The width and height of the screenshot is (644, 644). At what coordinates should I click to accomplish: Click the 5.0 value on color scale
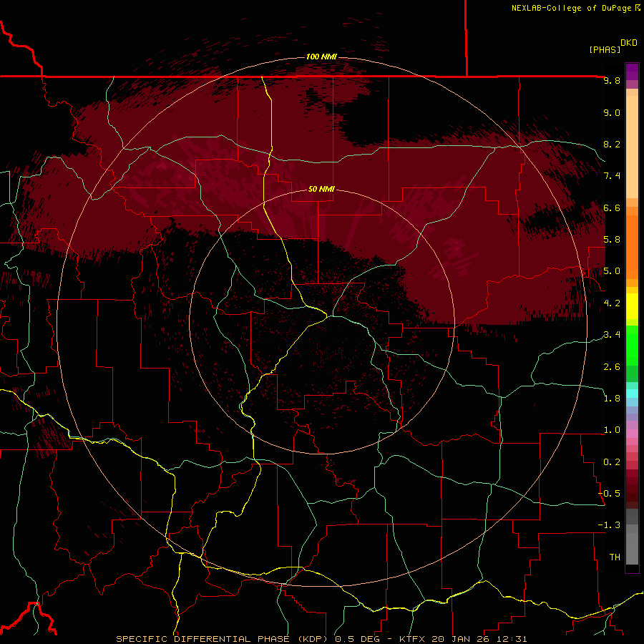click(x=612, y=271)
